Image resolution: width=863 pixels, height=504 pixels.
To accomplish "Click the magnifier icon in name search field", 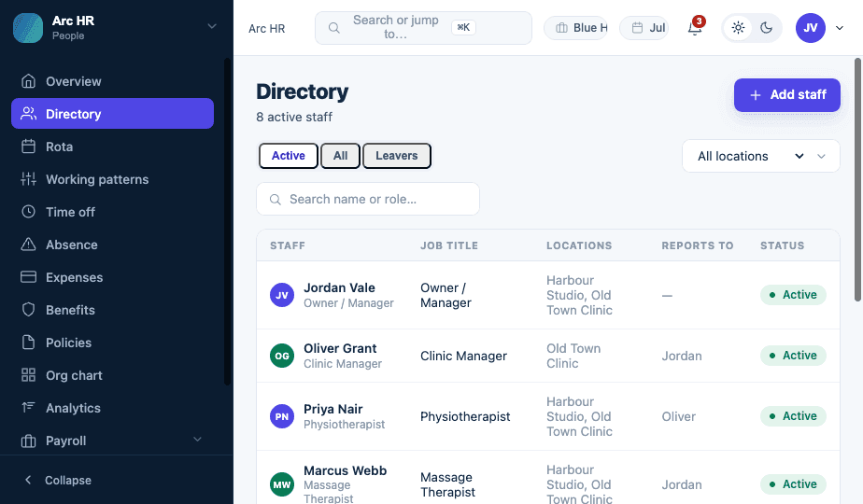I will pos(276,199).
